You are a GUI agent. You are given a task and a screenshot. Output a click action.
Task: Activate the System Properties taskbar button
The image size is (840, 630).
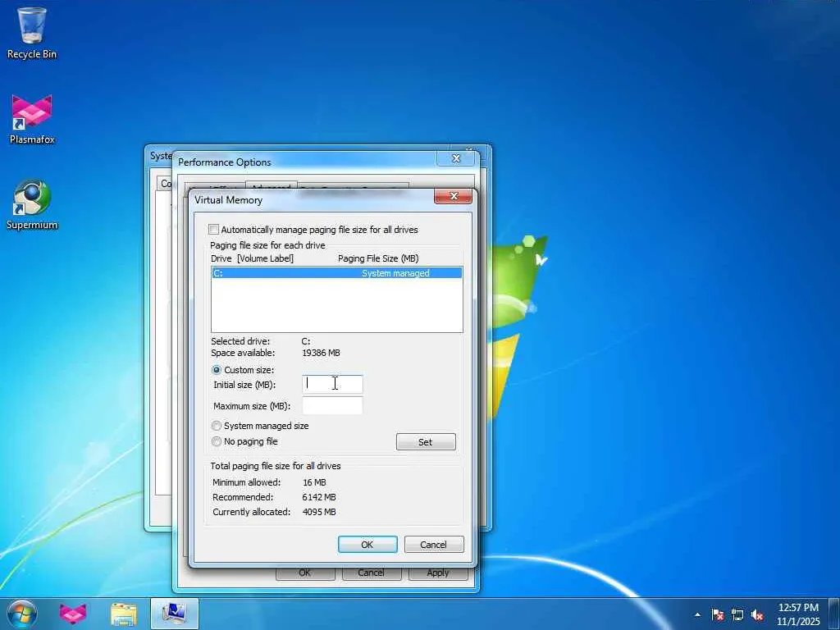[175, 614]
